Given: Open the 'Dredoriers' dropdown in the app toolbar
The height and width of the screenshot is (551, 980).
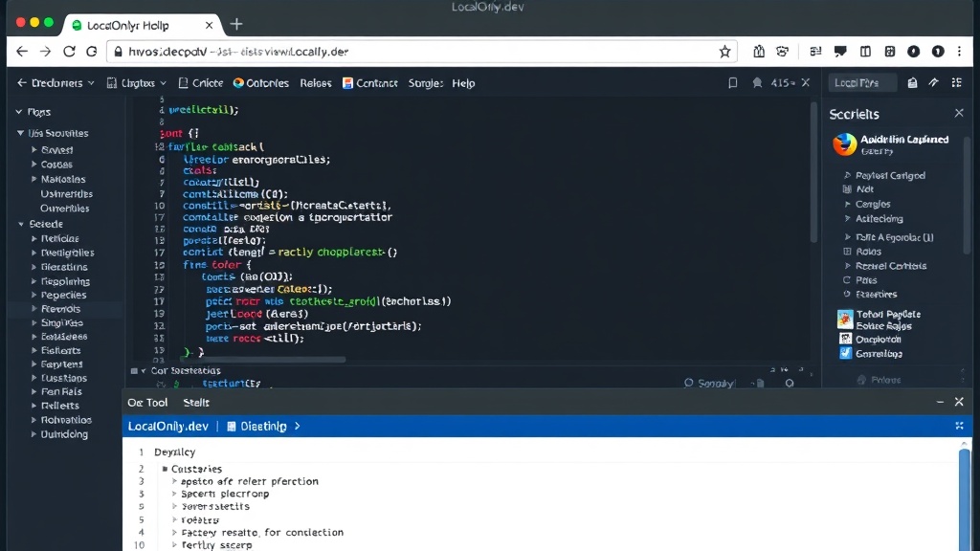Looking at the screenshot, I should coord(56,83).
